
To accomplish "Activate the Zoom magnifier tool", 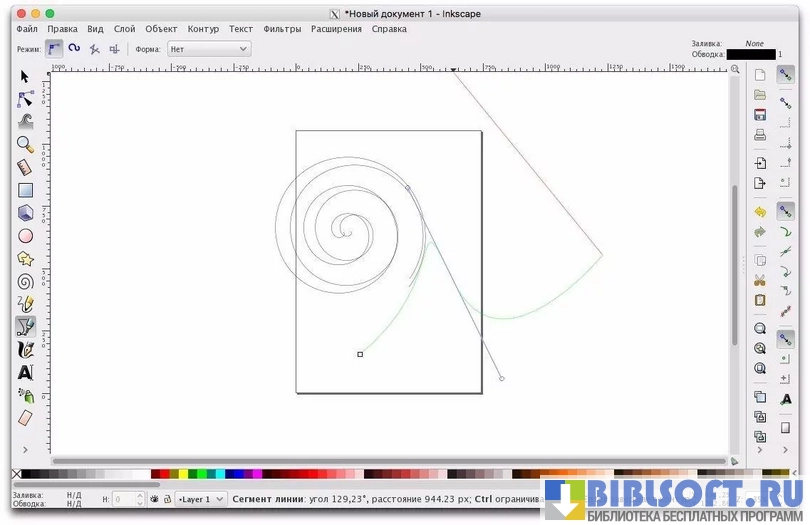I will (26, 144).
